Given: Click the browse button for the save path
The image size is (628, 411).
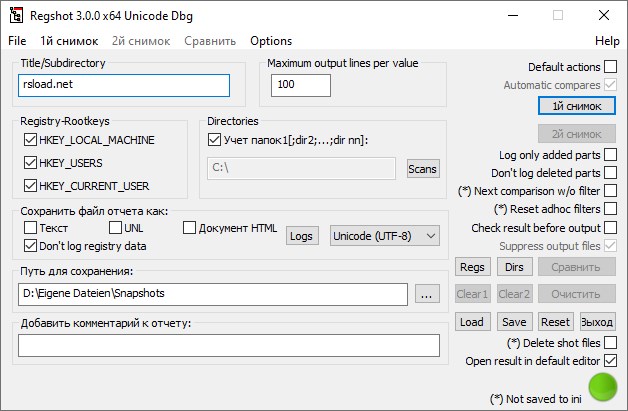Looking at the screenshot, I should pyautogui.click(x=427, y=294).
